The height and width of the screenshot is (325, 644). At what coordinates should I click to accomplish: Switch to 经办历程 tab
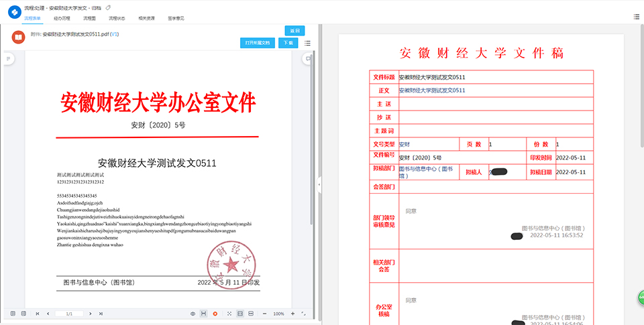(x=62, y=19)
